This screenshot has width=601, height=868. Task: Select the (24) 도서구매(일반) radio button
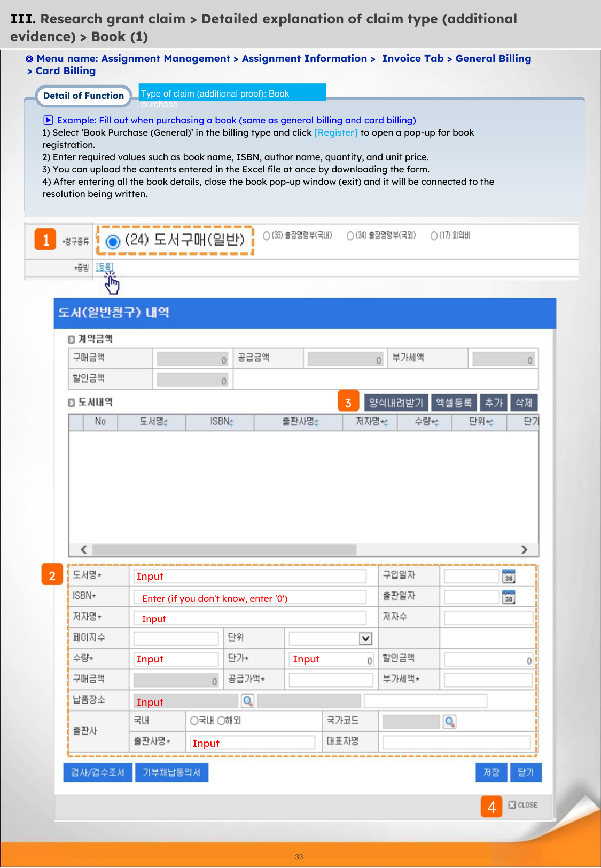pos(113,242)
